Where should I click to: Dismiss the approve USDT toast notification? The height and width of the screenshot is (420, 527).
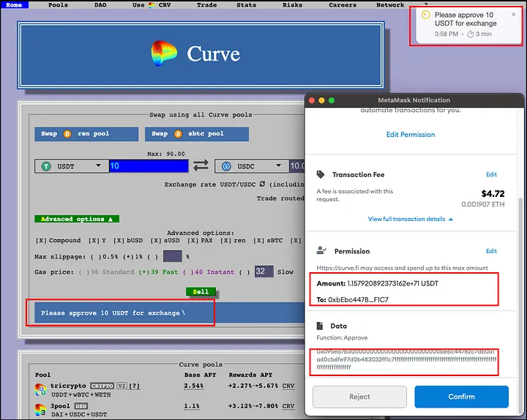(513, 14)
